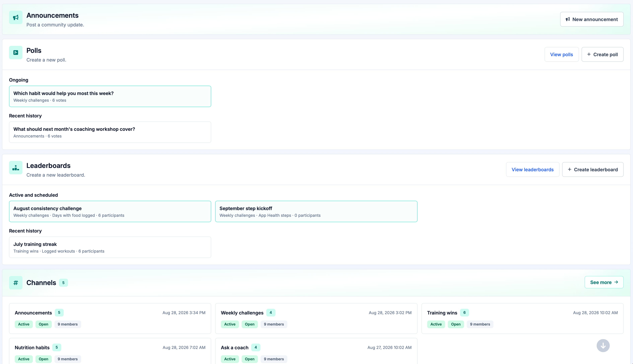Open the Nutrition habits channel card
The width and height of the screenshot is (633, 364).
110,351
